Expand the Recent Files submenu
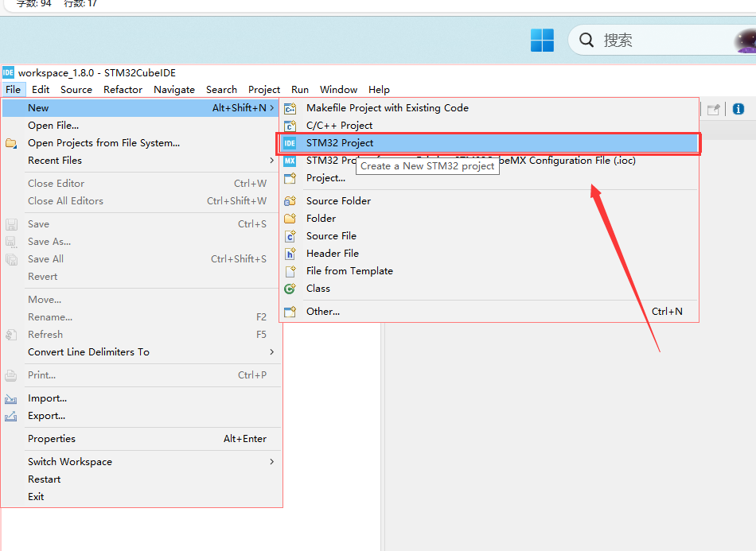Viewport: 756px width, 551px height. click(x=142, y=161)
